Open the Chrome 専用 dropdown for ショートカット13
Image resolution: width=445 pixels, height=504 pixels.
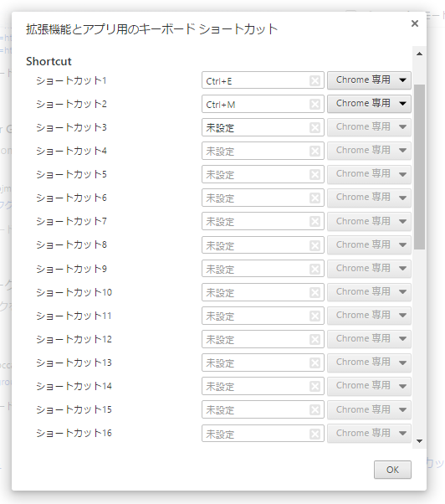coord(369,363)
